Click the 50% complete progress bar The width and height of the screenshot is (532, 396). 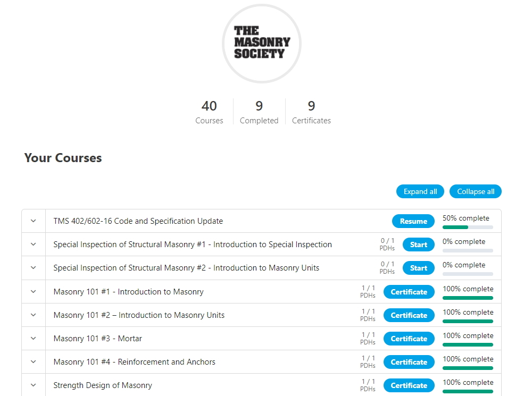tap(468, 228)
